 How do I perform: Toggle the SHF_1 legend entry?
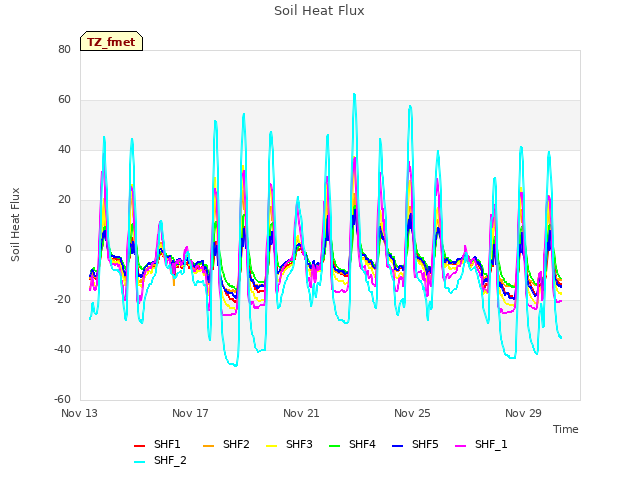click(481, 444)
